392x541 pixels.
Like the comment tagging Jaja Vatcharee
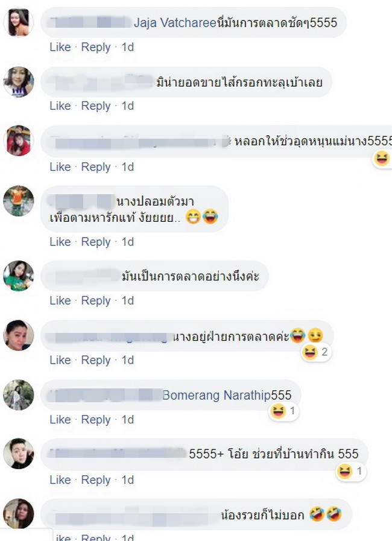pos(60,47)
